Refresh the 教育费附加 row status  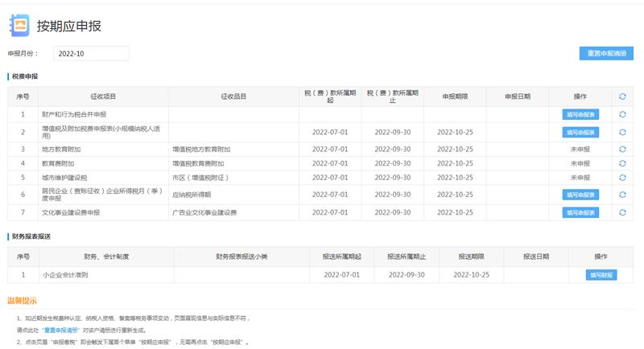(622, 163)
